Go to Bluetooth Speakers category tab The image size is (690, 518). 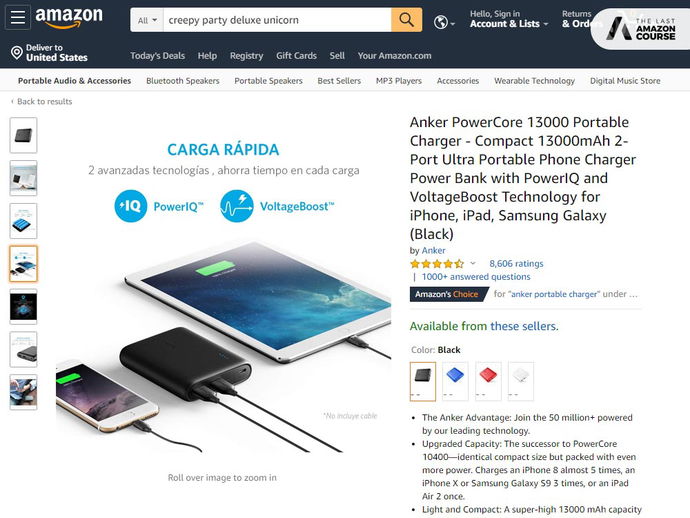[183, 81]
